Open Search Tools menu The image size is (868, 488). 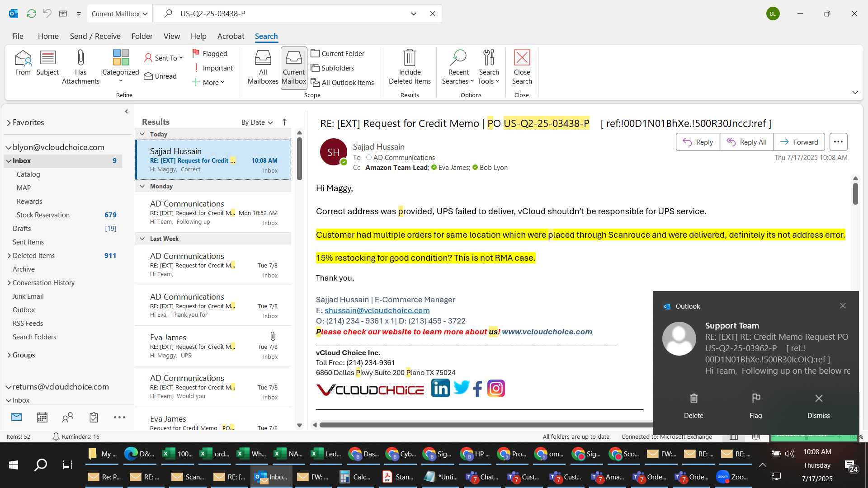[489, 67]
